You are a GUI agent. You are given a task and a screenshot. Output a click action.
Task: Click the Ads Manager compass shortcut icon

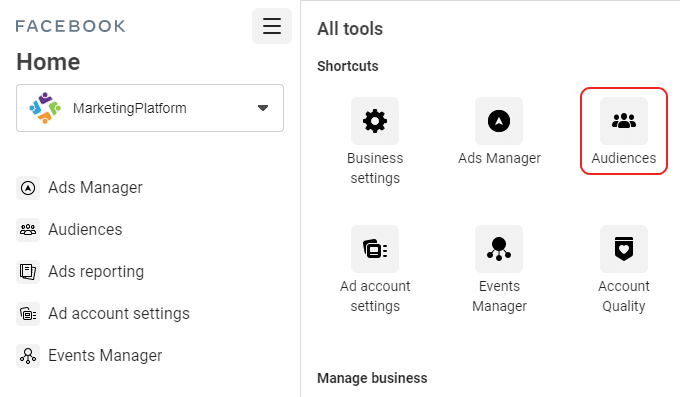coord(499,121)
